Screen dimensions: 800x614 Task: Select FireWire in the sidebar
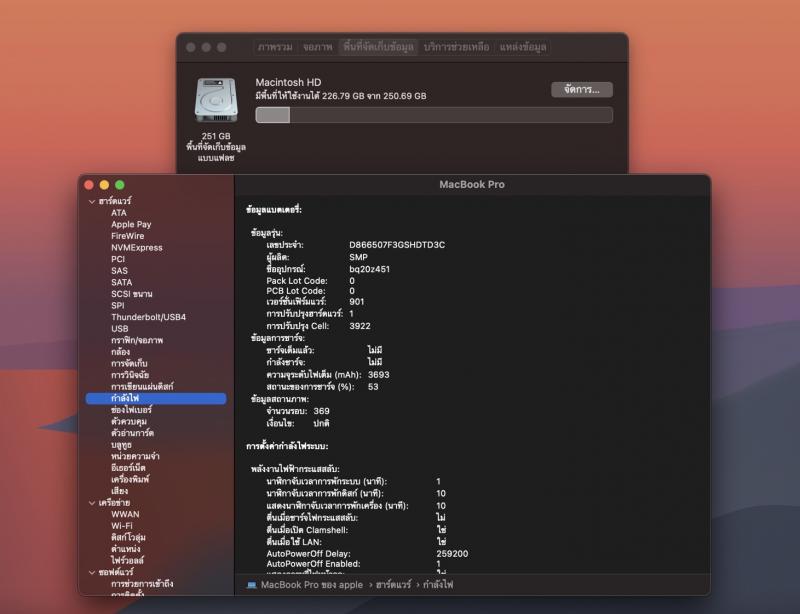point(128,236)
